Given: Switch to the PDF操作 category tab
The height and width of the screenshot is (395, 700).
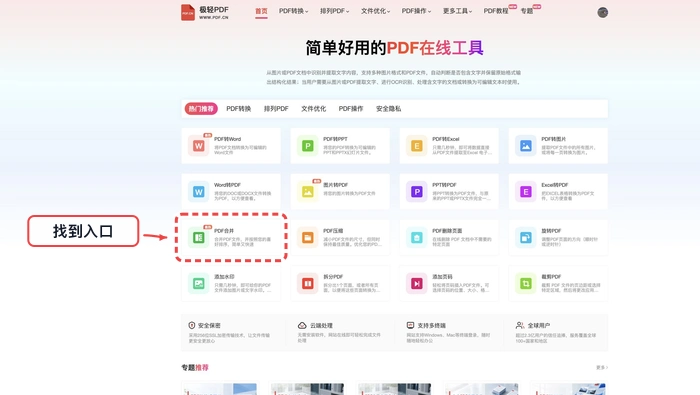Looking at the screenshot, I should tap(351, 108).
